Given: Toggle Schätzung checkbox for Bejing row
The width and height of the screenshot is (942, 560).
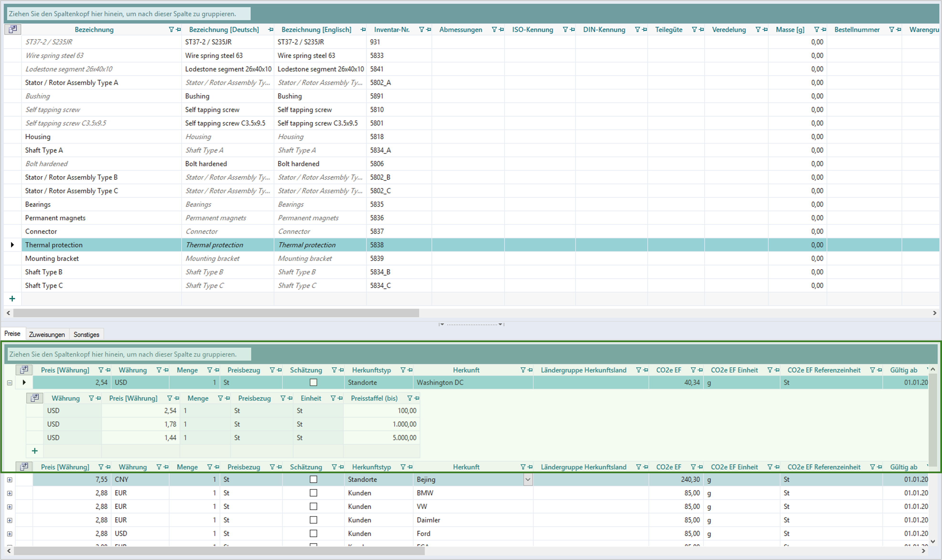Looking at the screenshot, I should coord(313,479).
